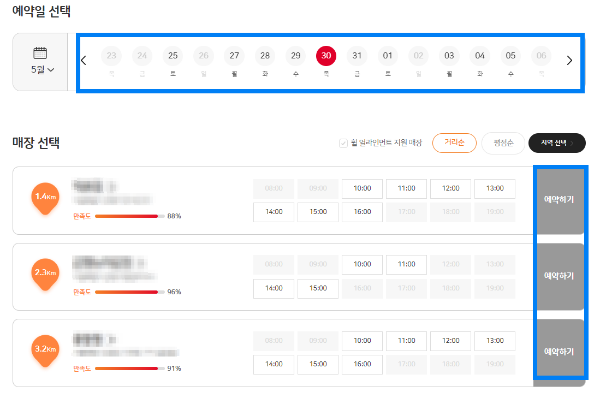The image size is (600, 393).
Task: Open the 지역 선택 region selector
Action: [x=557, y=143]
